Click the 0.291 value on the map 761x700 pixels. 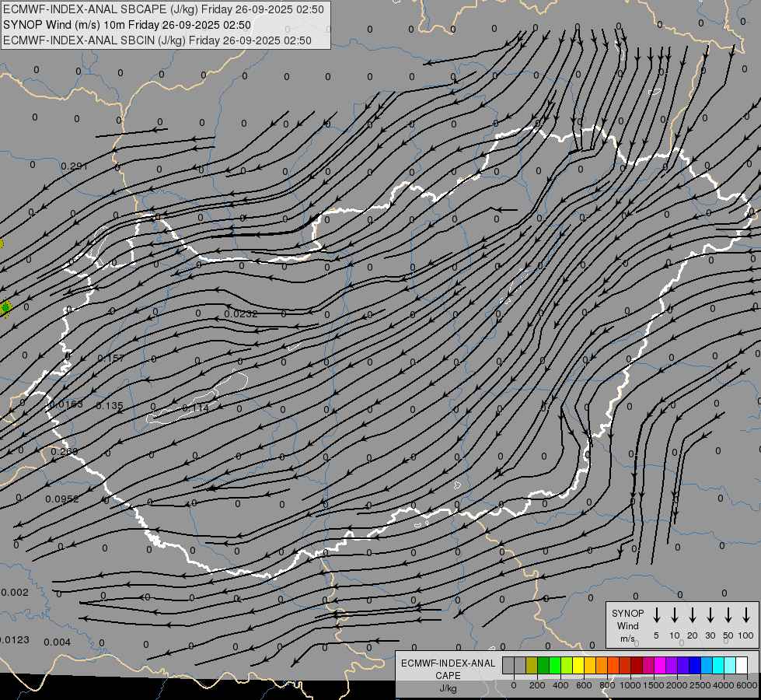[75, 166]
